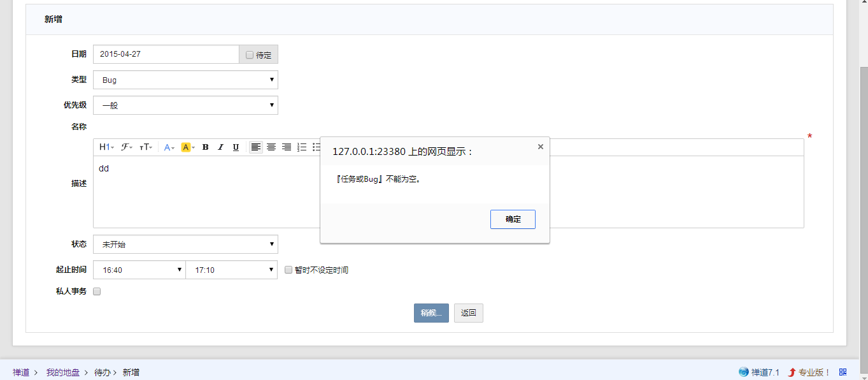868x380 pixels.
Task: Open the 类型 dropdown showing Bug
Action: (x=185, y=80)
